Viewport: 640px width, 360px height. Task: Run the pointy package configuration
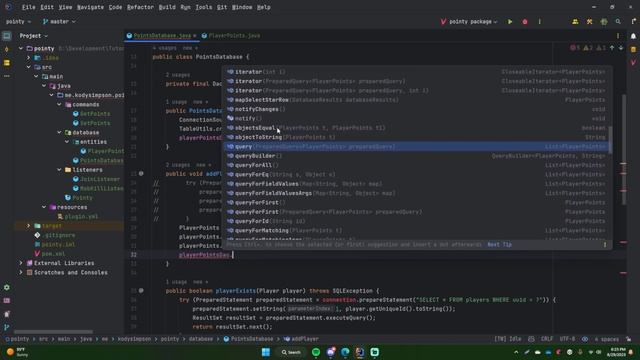coord(510,22)
